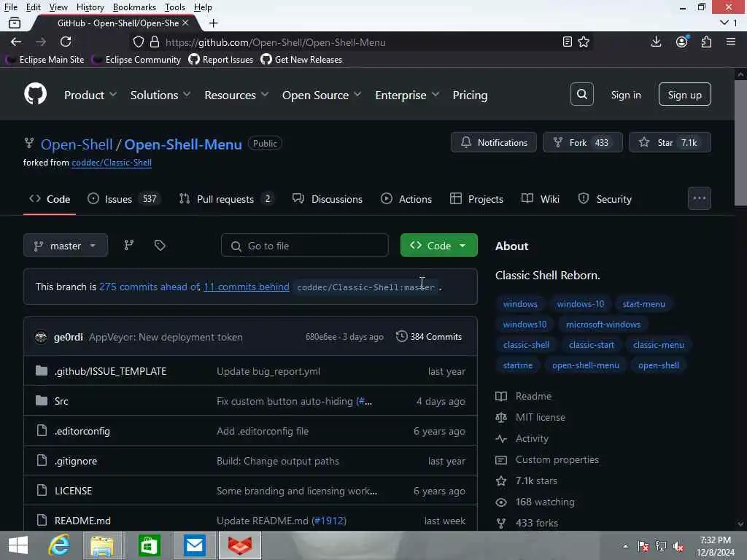Open the Src folder
Image resolution: width=747 pixels, height=560 pixels.
pos(61,401)
